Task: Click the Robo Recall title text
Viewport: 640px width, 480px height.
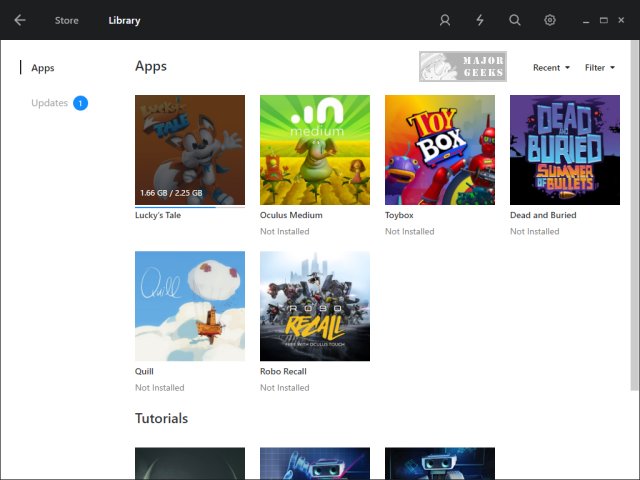Action: pyautogui.click(x=283, y=371)
